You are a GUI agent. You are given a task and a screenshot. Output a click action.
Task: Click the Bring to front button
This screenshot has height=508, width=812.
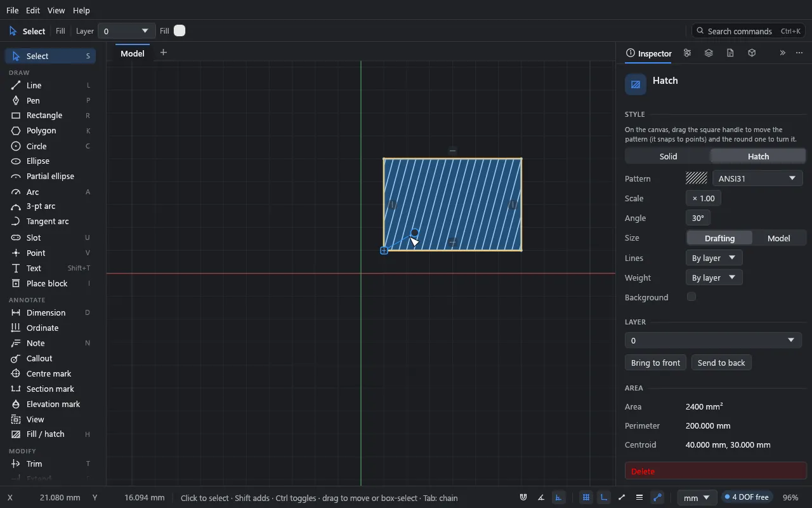pyautogui.click(x=655, y=363)
